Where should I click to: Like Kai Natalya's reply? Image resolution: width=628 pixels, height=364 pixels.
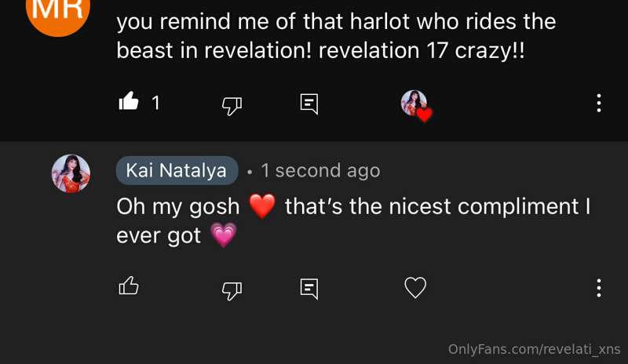(129, 287)
